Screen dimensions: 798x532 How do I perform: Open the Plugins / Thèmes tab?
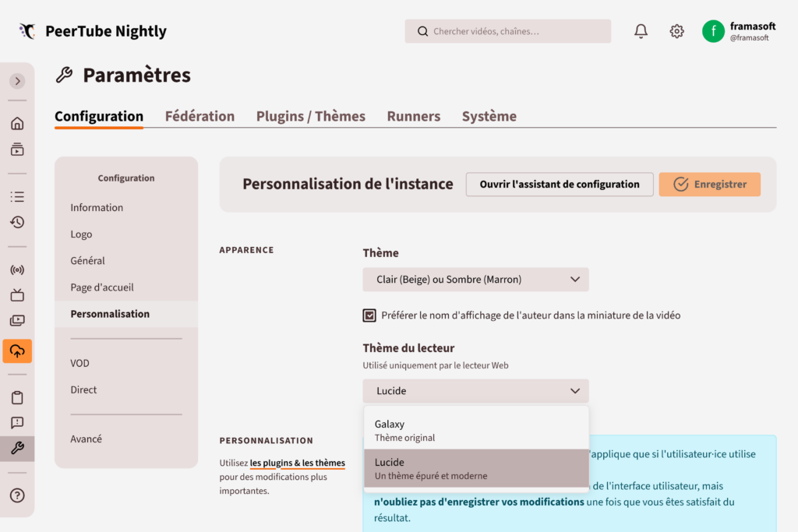pyautogui.click(x=311, y=115)
